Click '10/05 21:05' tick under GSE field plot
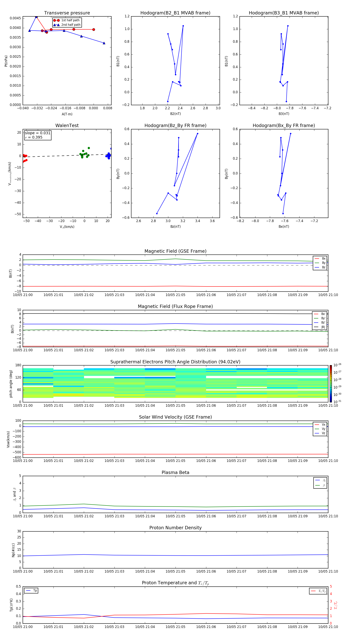This screenshot has height=644, width=351. (x=175, y=295)
